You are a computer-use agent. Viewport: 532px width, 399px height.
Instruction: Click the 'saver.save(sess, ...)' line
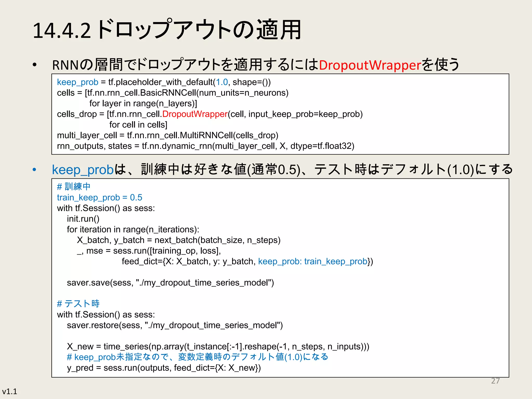click(x=170, y=283)
